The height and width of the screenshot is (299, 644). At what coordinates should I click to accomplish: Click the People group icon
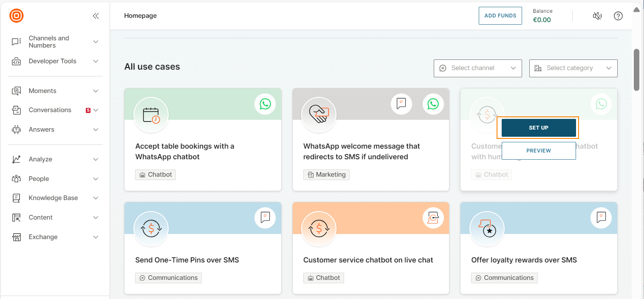click(x=16, y=179)
